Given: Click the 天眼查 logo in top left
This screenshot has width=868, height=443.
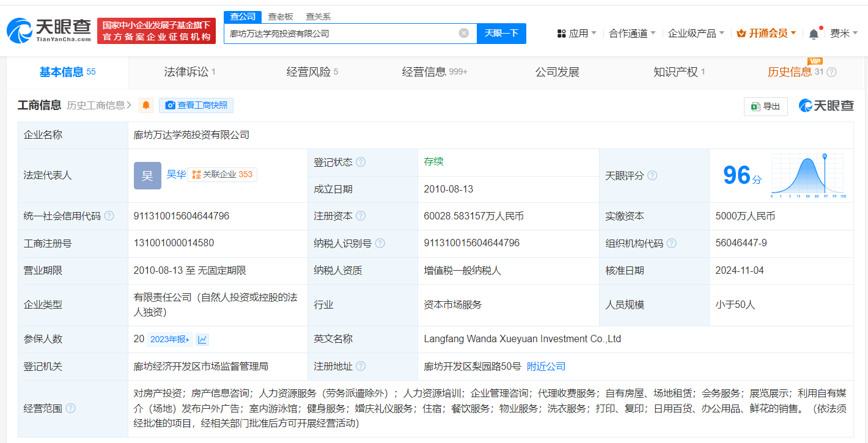Looking at the screenshot, I should [x=49, y=31].
